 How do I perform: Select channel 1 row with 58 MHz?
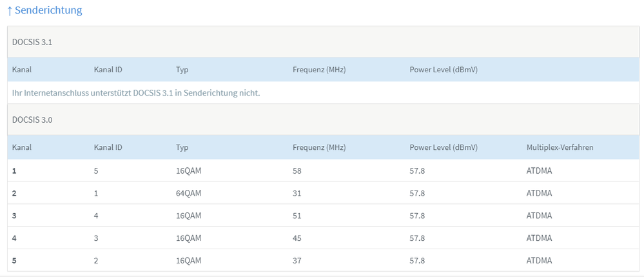tap(297, 170)
